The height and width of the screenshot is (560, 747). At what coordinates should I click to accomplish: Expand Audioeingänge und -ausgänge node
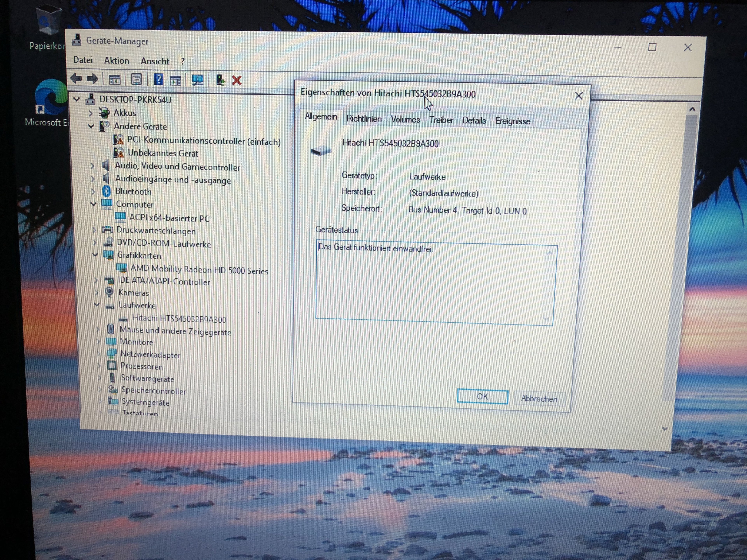[93, 179]
